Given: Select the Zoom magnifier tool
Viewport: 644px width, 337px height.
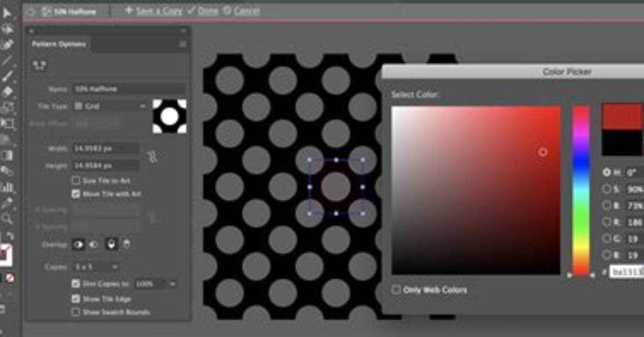Looking at the screenshot, I should point(7,218).
